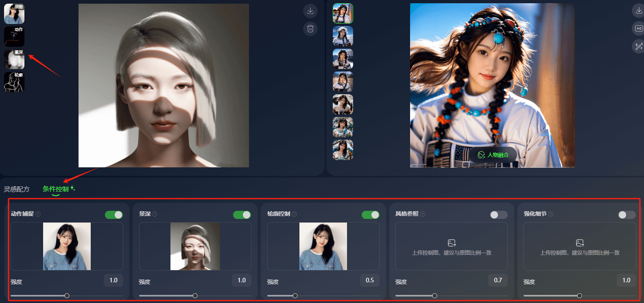Upscale the generated image with the HD icon
The image size is (644, 303).
[x=639, y=28]
